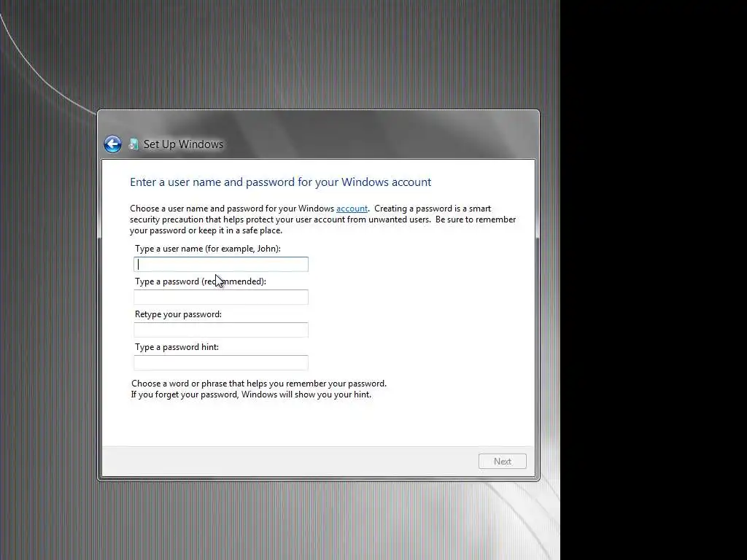The height and width of the screenshot is (560, 747).
Task: Click text 'If you forget your password'
Action: (185, 394)
